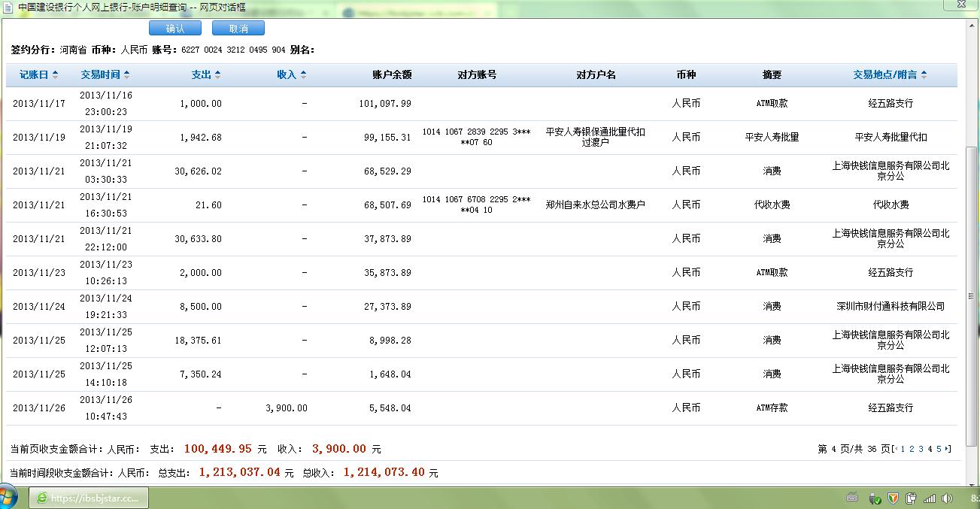Viewport: 980px width, 509px height.
Task: Sort by 交易时间 column arrows
Action: click(x=126, y=74)
